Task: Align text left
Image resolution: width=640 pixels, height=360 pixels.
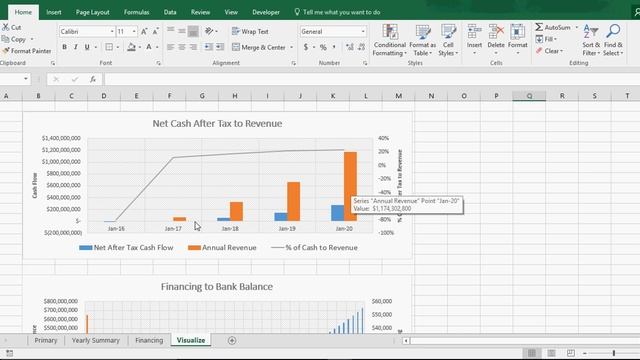Action: tap(171, 47)
